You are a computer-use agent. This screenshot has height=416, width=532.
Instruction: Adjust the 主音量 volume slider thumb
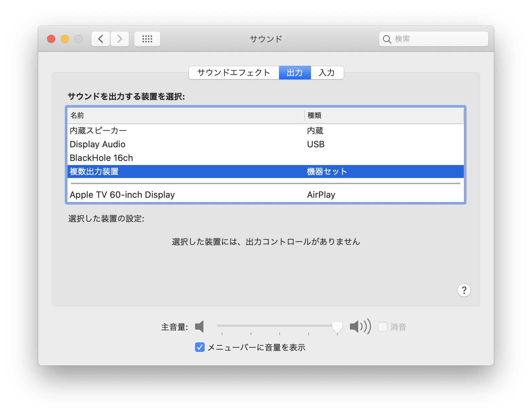337,327
